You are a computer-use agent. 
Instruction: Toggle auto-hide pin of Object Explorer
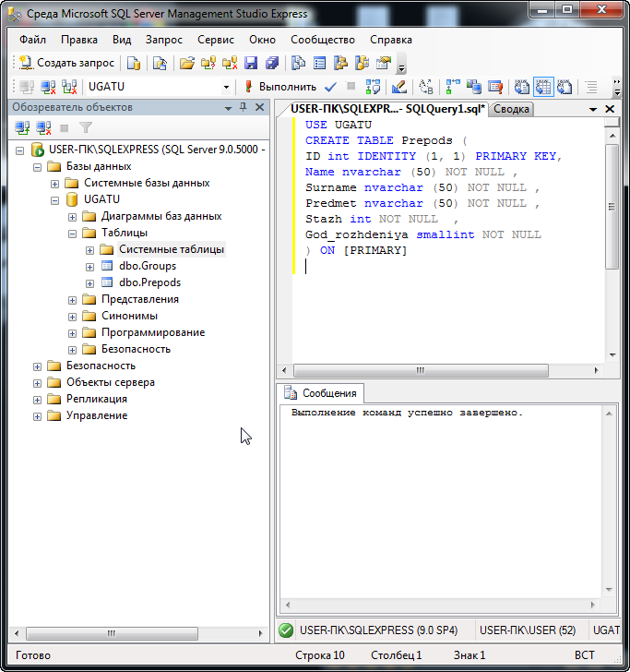click(244, 107)
